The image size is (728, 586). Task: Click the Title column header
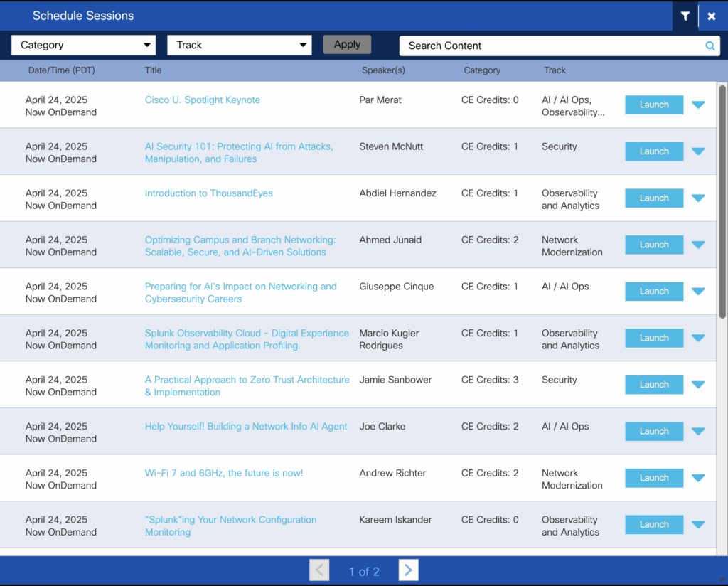tap(154, 70)
